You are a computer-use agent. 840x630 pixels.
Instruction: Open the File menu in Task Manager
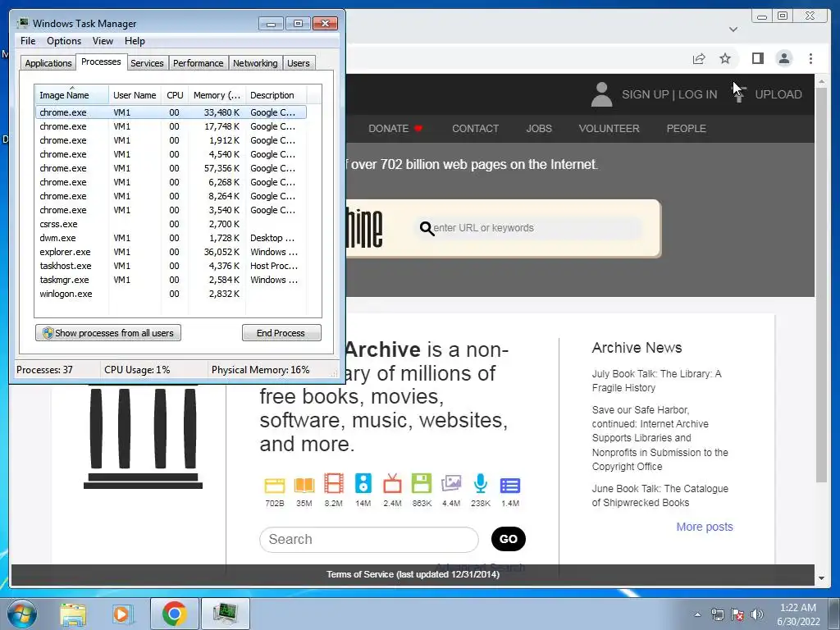28,41
